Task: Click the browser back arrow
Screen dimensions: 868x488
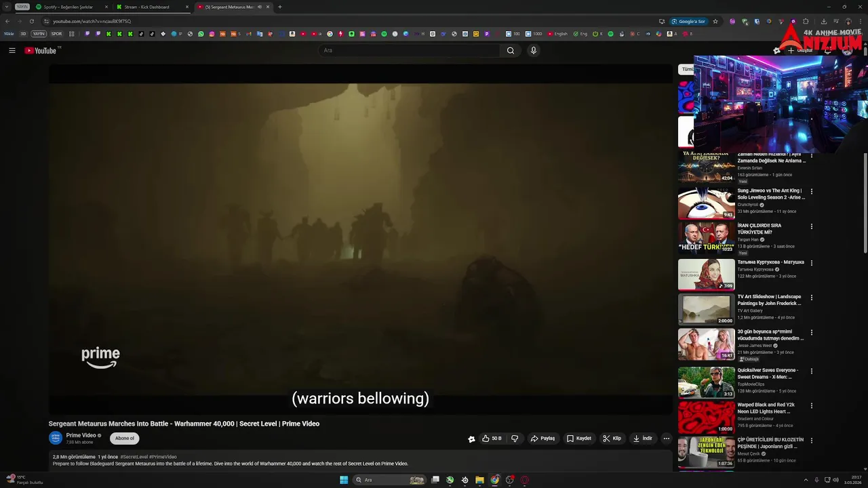Action: (7, 21)
